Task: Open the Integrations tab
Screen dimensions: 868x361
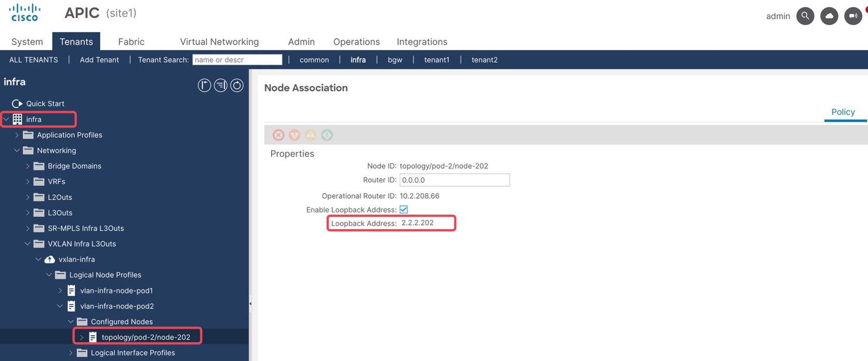Action: (422, 41)
